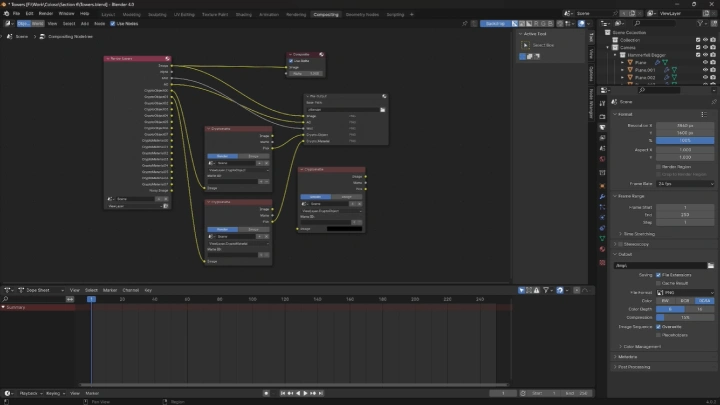Select the RGBA color mode button

[x=704, y=301]
